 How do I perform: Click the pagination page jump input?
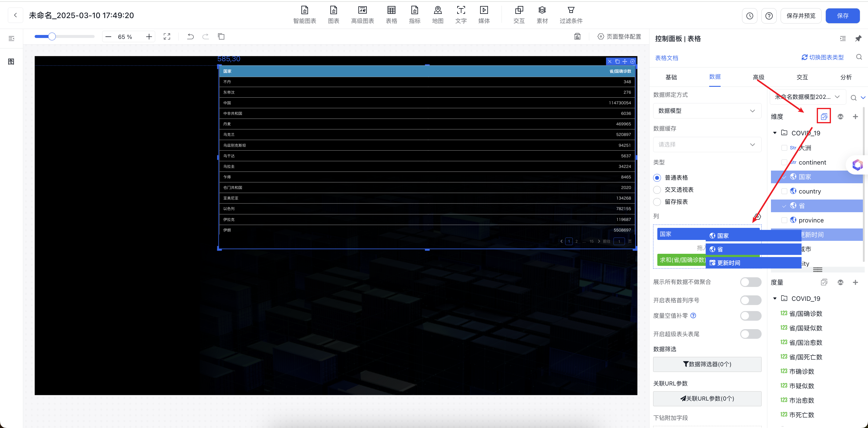click(x=619, y=241)
